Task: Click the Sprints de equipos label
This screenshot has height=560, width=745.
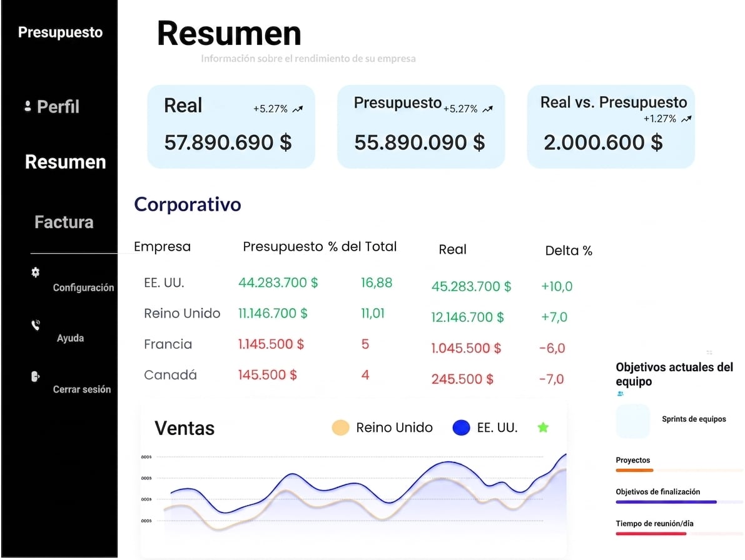Action: (694, 419)
